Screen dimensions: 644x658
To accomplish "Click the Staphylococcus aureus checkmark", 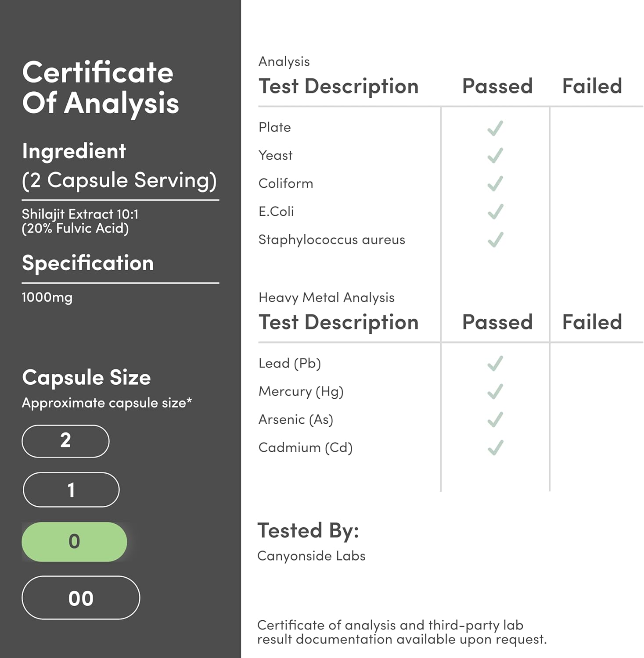I will click(495, 240).
